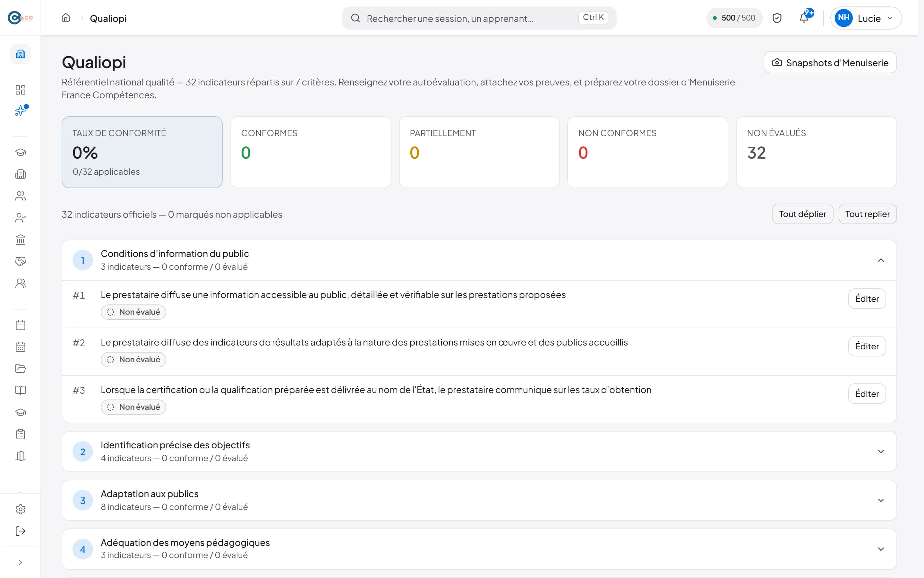Collapse criterion 1 Conditions d'information du public
Viewport: 924px width, 578px height.
[x=881, y=260]
